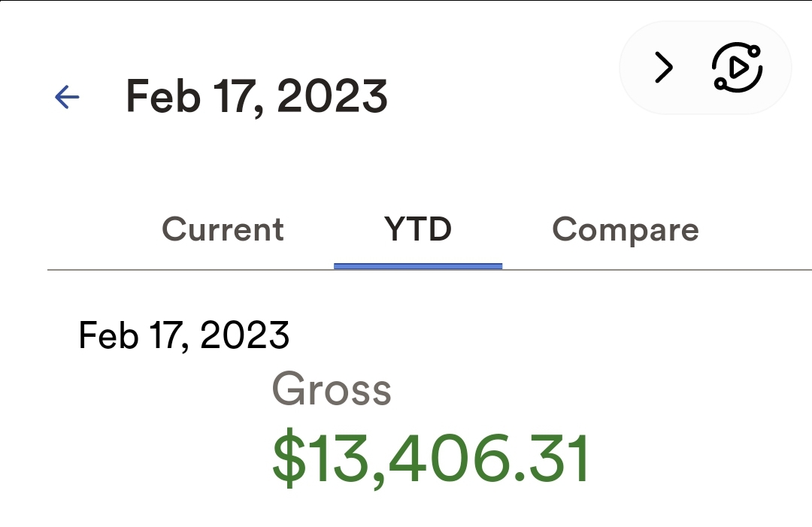The height and width of the screenshot is (527, 812).
Task: Click the right chevron in top pill
Action: pos(663,68)
